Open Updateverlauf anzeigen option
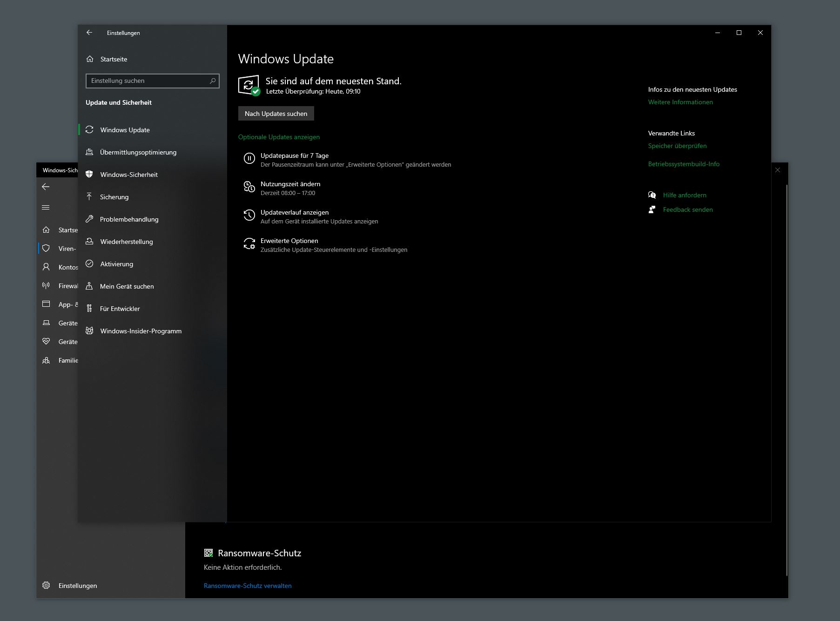This screenshot has height=621, width=840. pyautogui.click(x=311, y=216)
